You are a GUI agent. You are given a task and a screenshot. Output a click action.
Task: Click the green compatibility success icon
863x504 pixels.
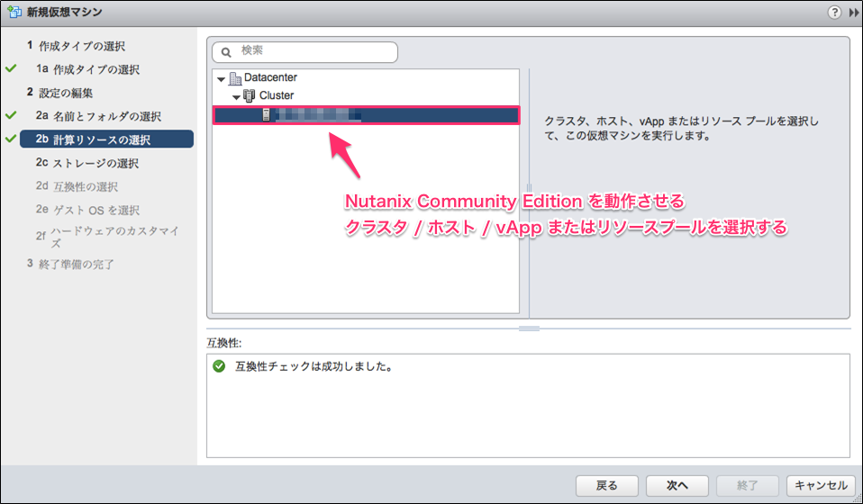219,366
